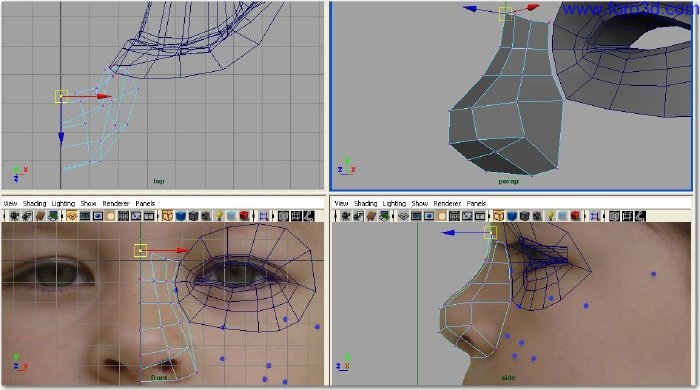
Task: Open Select Camera icon in front panel toolbar
Action: point(14,216)
